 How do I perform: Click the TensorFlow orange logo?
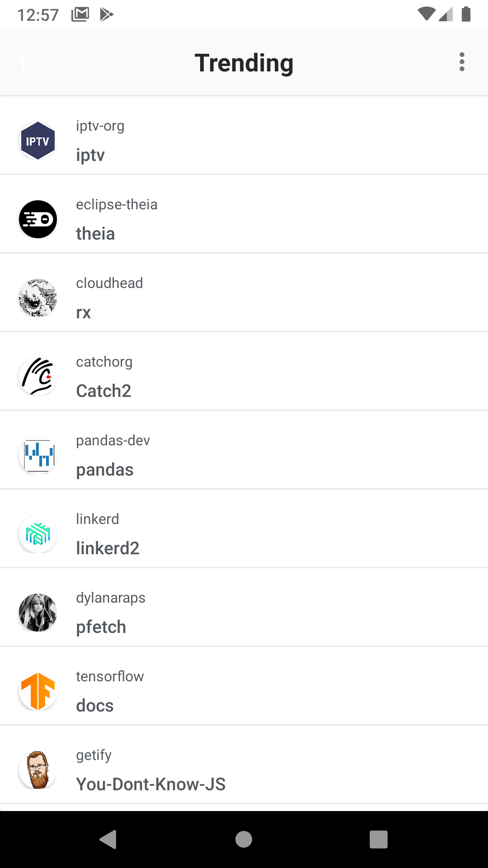(38, 691)
